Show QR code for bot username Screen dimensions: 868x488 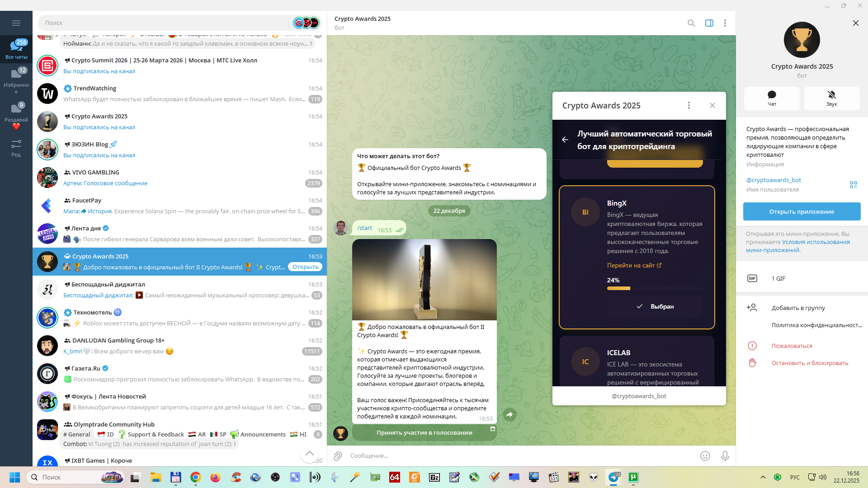coord(853,185)
